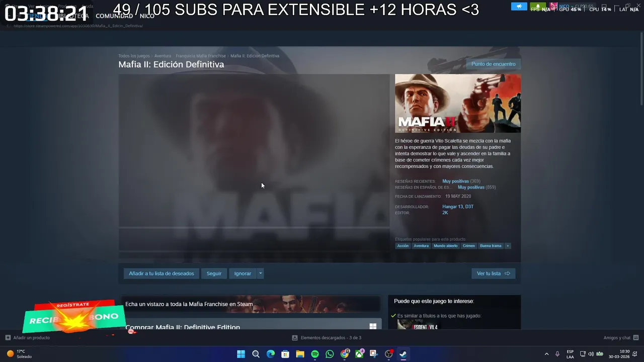
Task: Open publisher link '2K'
Action: pos(445,213)
